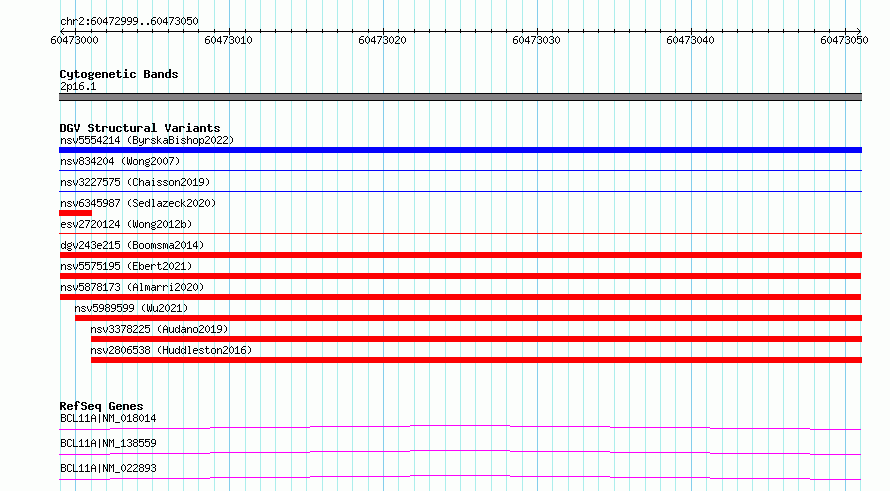This screenshot has height=491, width=890.
Task: Open variant nsv5989599 (Wu2021) label
Action: click(131, 308)
